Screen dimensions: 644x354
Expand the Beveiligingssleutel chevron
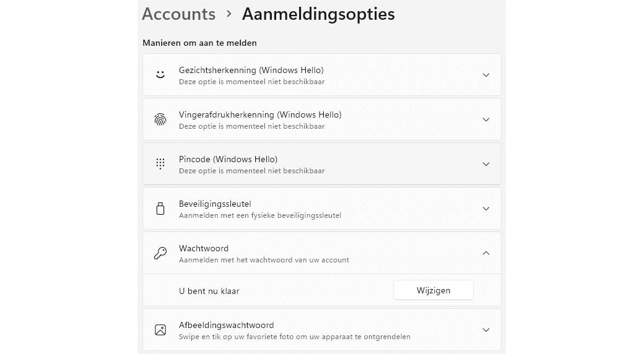pos(486,209)
